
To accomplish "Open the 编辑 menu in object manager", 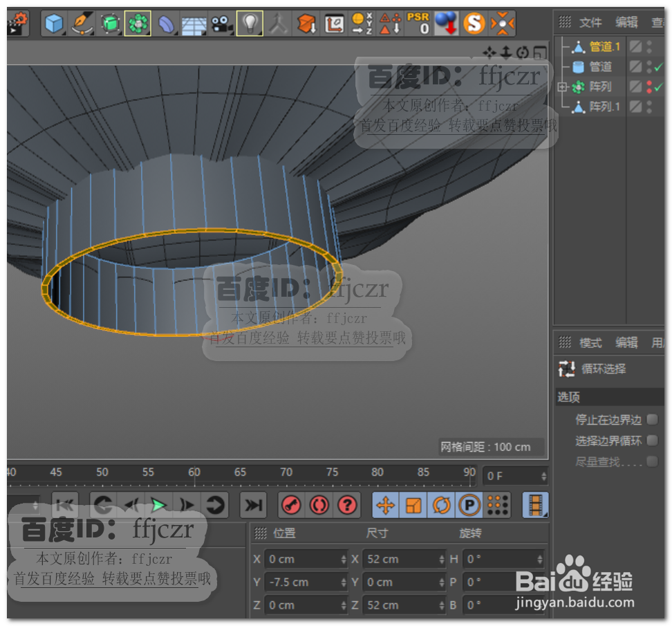I will click(x=626, y=22).
